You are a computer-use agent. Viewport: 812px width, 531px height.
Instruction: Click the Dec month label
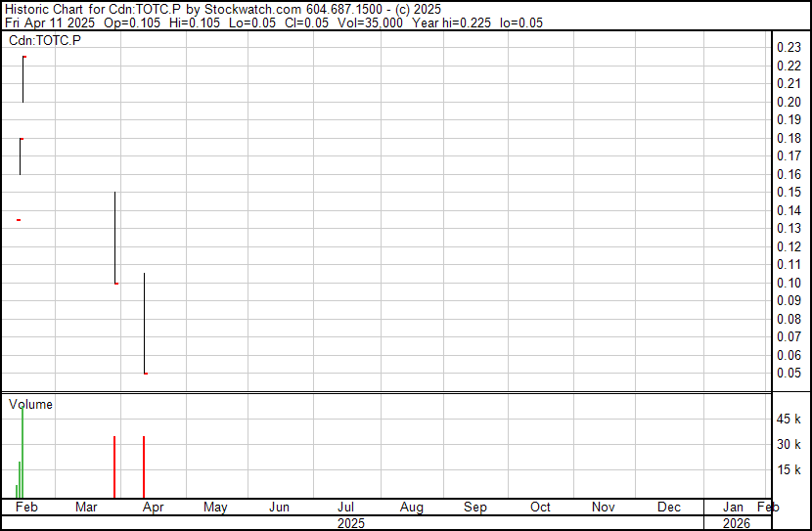pyautogui.click(x=669, y=507)
